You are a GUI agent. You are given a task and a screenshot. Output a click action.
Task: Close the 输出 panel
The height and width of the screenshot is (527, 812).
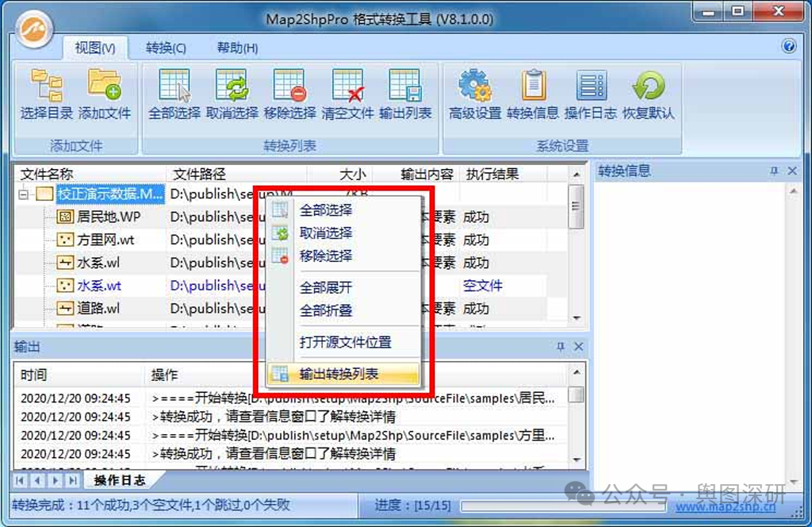pyautogui.click(x=579, y=347)
